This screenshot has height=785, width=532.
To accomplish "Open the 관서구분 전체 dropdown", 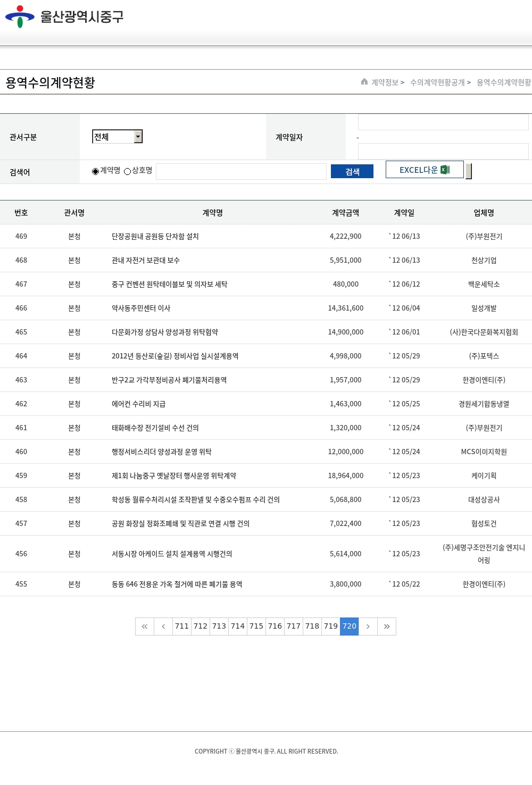I will pos(118,137).
